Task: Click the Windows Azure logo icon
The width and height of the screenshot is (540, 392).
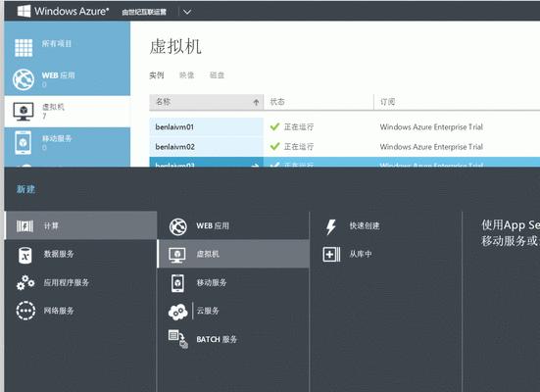Action: pyautogui.click(x=24, y=11)
